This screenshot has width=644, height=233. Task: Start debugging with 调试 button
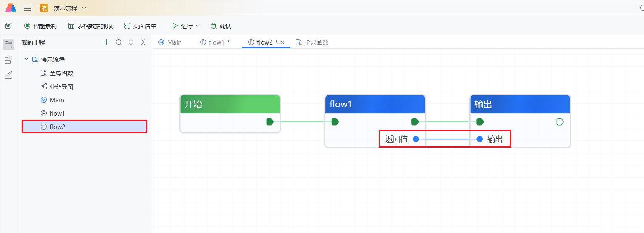click(x=221, y=26)
